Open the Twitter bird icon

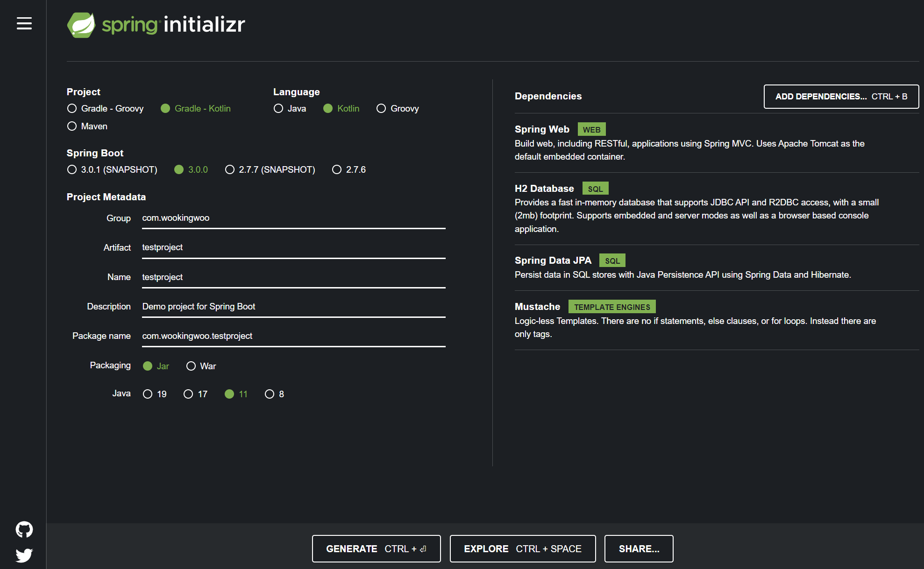click(24, 555)
